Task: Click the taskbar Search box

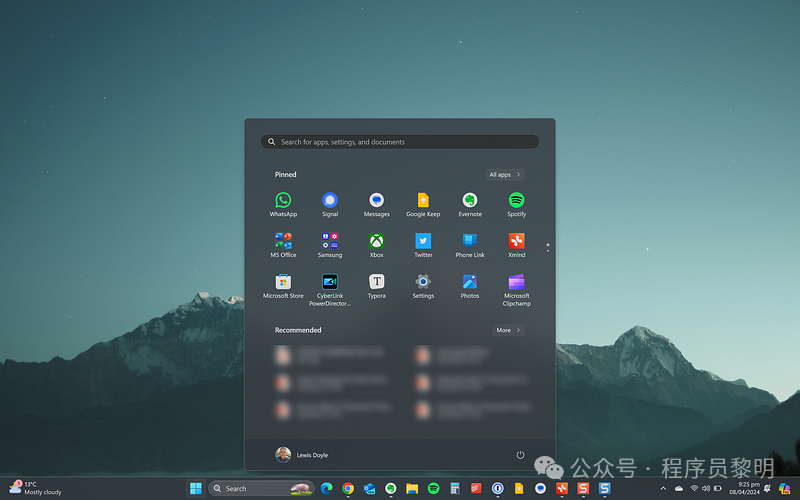Action: point(261,488)
